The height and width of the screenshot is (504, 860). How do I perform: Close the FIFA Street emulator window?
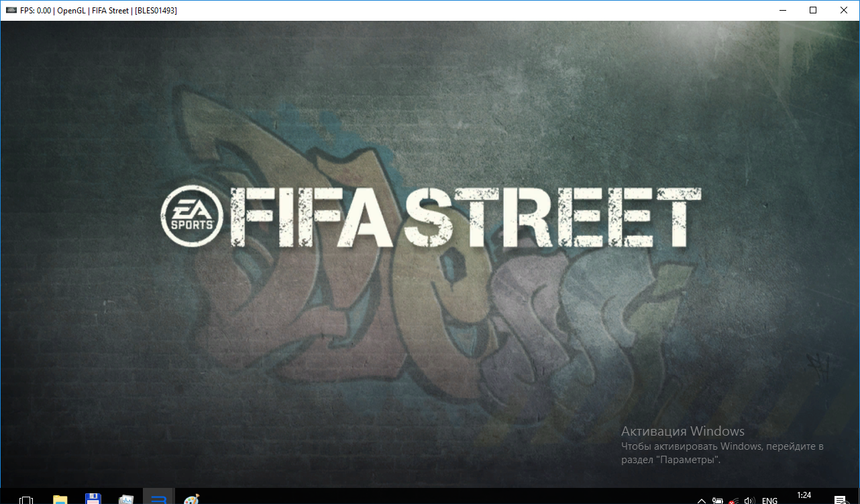[x=844, y=10]
